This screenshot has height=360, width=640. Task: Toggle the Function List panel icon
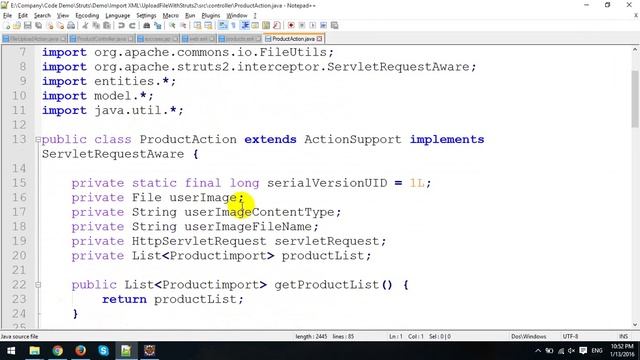[x=277, y=25]
